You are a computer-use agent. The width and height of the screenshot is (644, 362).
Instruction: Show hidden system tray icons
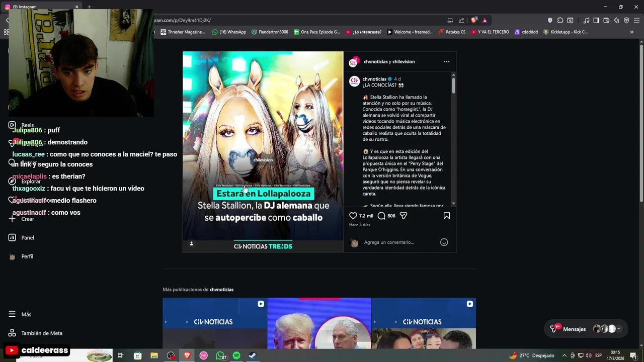coord(564,355)
